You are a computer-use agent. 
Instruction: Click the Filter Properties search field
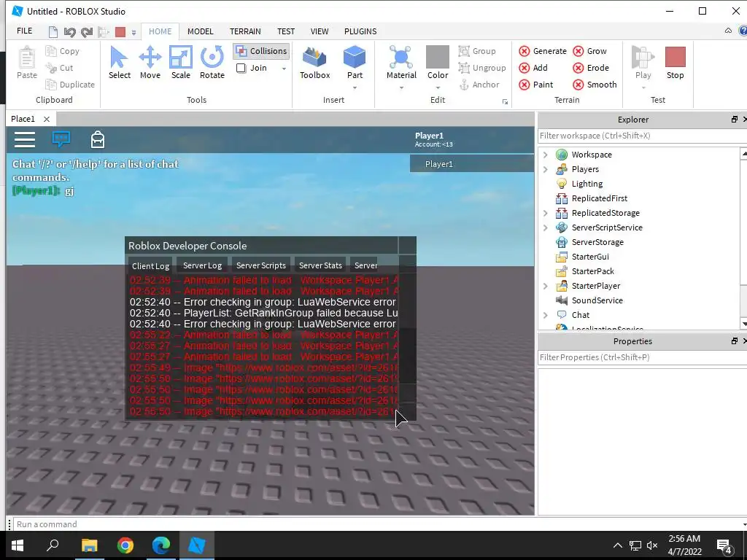[641, 357]
